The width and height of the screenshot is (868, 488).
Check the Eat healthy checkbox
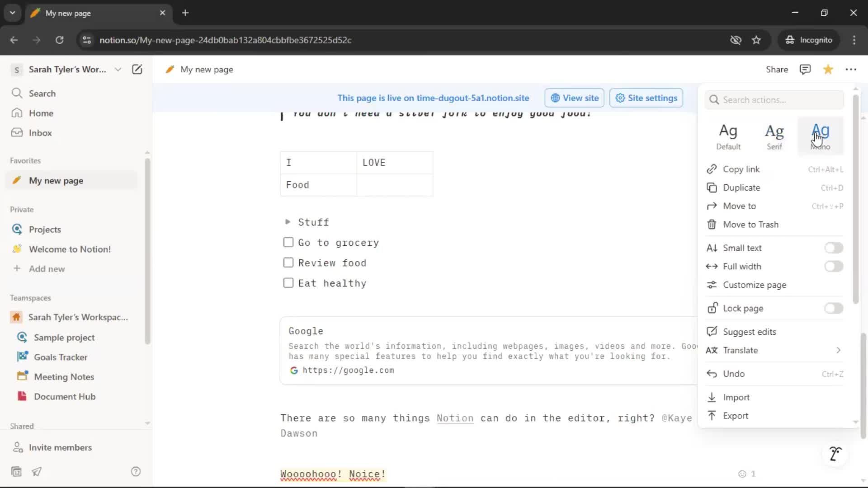tap(288, 283)
